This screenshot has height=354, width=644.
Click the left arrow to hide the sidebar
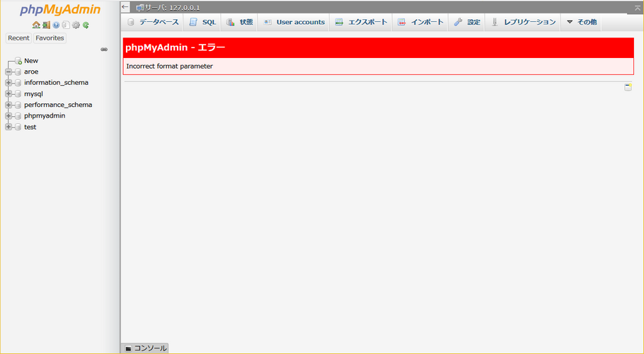[x=125, y=6]
